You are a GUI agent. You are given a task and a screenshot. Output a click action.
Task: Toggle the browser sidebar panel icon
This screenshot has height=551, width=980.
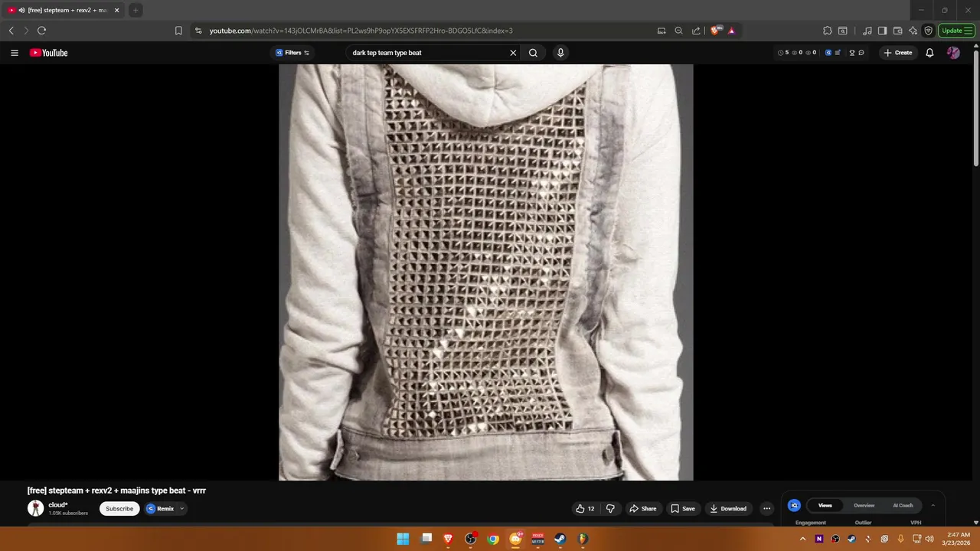(x=882, y=31)
